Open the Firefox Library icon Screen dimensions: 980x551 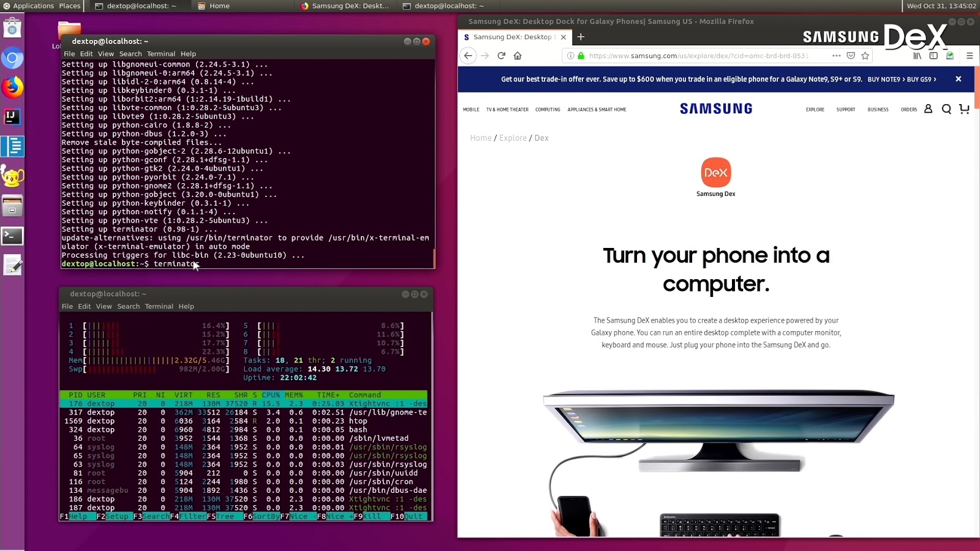coord(917,56)
